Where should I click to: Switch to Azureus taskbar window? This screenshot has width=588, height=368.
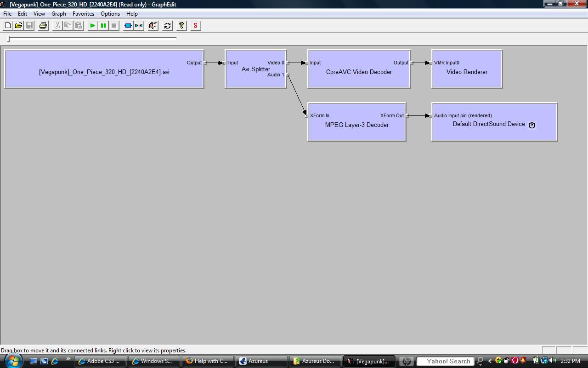point(261,361)
